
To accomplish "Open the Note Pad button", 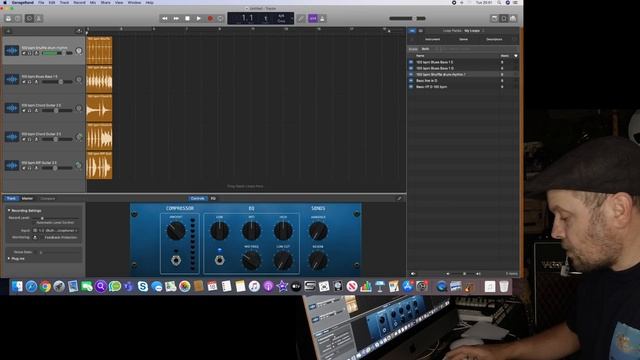I will pos(494,18).
